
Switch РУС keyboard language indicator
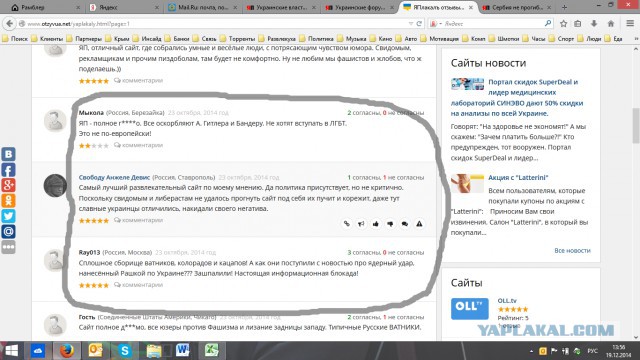(x=592, y=351)
